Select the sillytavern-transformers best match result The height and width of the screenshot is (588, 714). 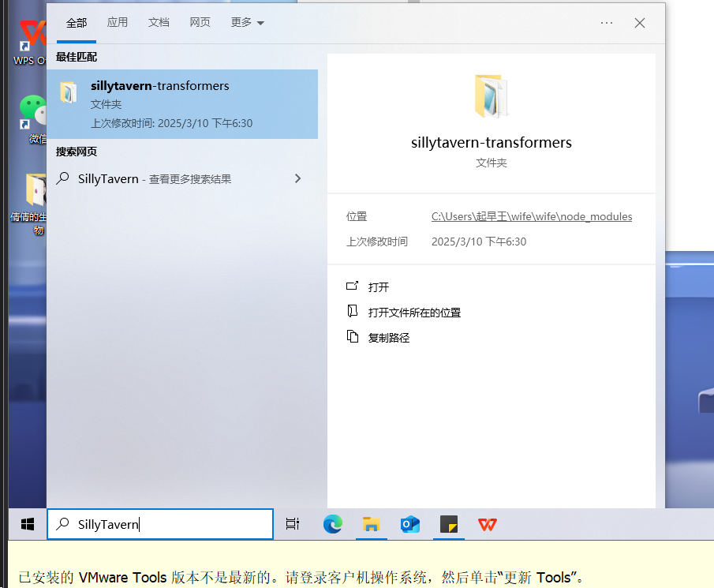point(182,104)
